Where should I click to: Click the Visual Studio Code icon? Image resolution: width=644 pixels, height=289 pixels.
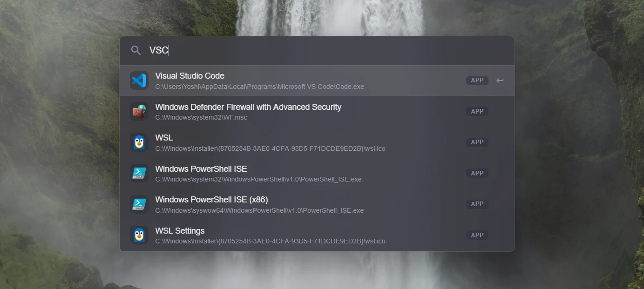coord(139,81)
